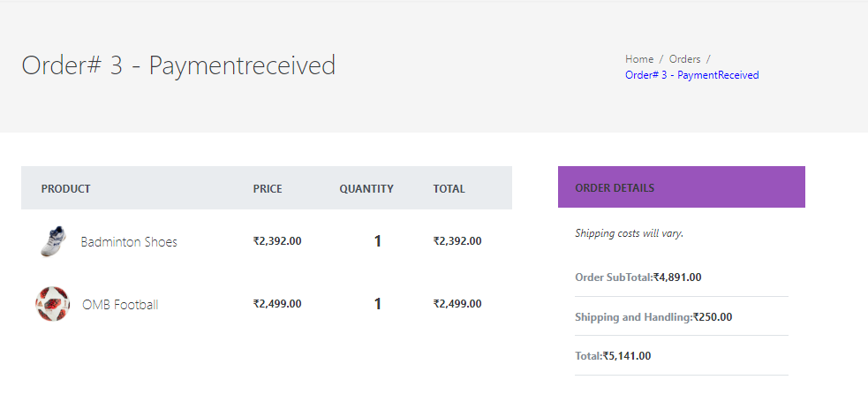Open the Orders breadcrumb link
The height and width of the screenshot is (395, 868).
(684, 58)
